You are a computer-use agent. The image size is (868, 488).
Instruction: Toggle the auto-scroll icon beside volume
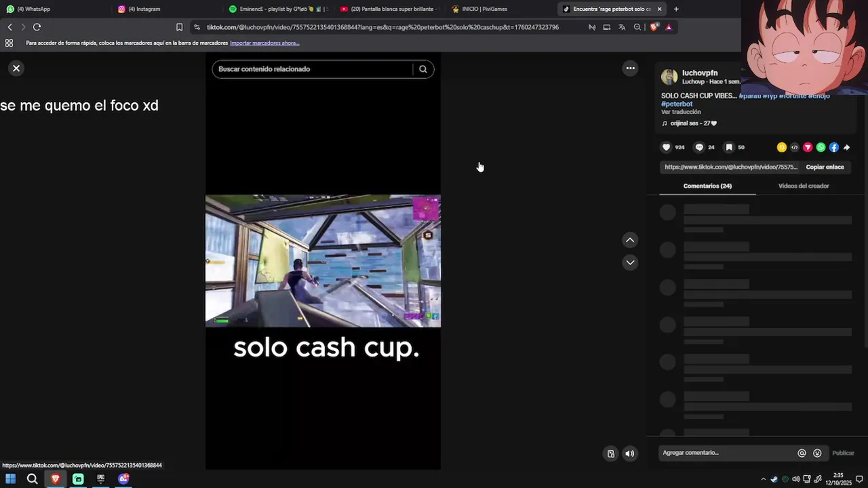(611, 453)
